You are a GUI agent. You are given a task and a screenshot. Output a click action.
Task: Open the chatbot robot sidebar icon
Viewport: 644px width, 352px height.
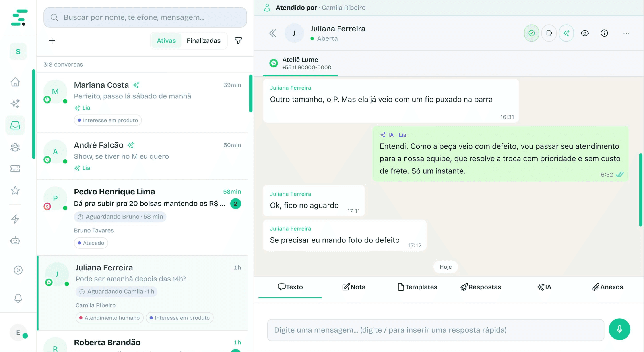click(x=15, y=241)
